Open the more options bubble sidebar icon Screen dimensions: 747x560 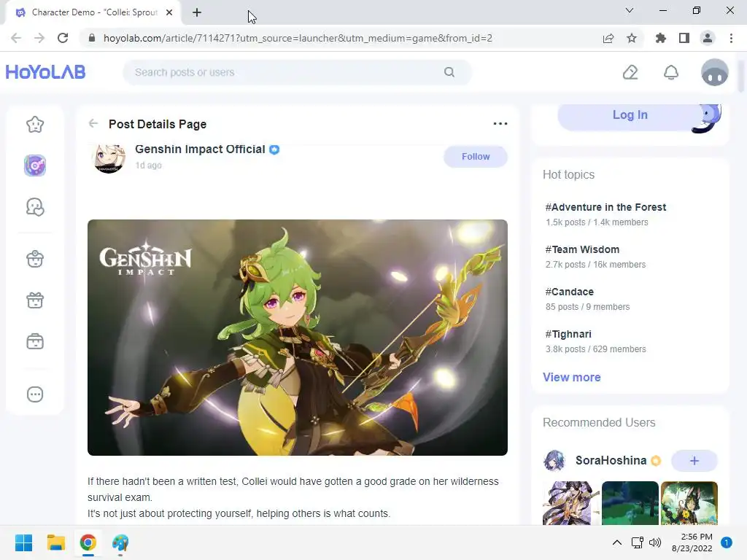click(35, 394)
